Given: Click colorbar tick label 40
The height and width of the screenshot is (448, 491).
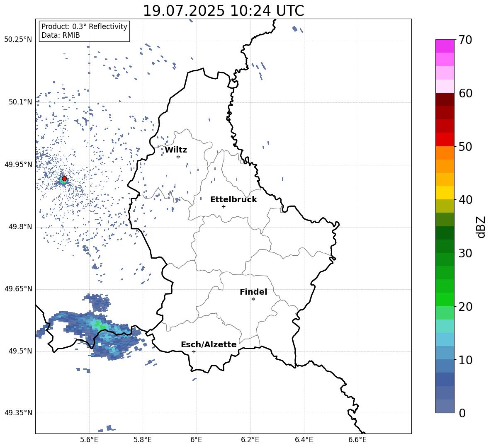Looking at the screenshot, I should point(465,200).
